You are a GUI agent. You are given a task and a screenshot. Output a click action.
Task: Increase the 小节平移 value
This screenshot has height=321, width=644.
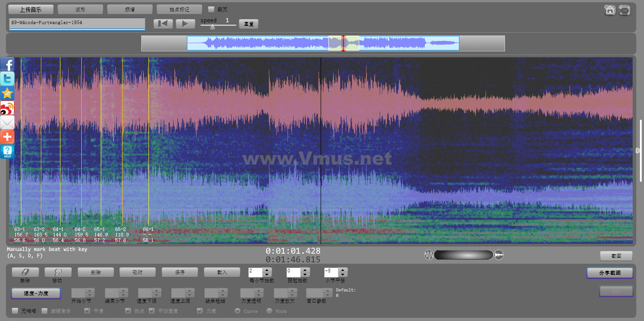point(343,270)
